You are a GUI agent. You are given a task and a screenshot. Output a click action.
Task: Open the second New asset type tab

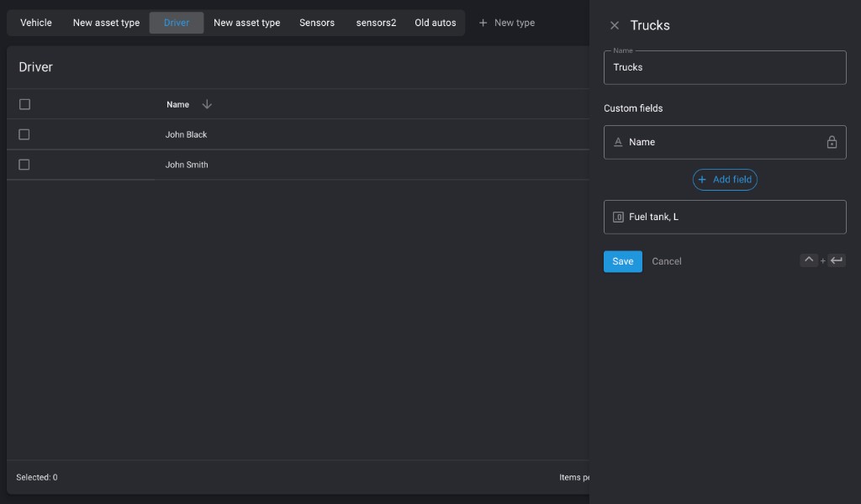click(246, 23)
